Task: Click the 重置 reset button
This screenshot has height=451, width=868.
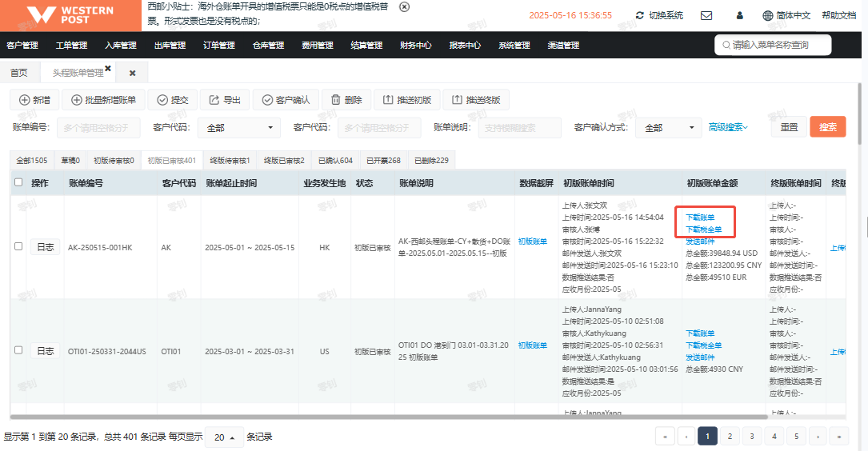Action: click(x=789, y=127)
